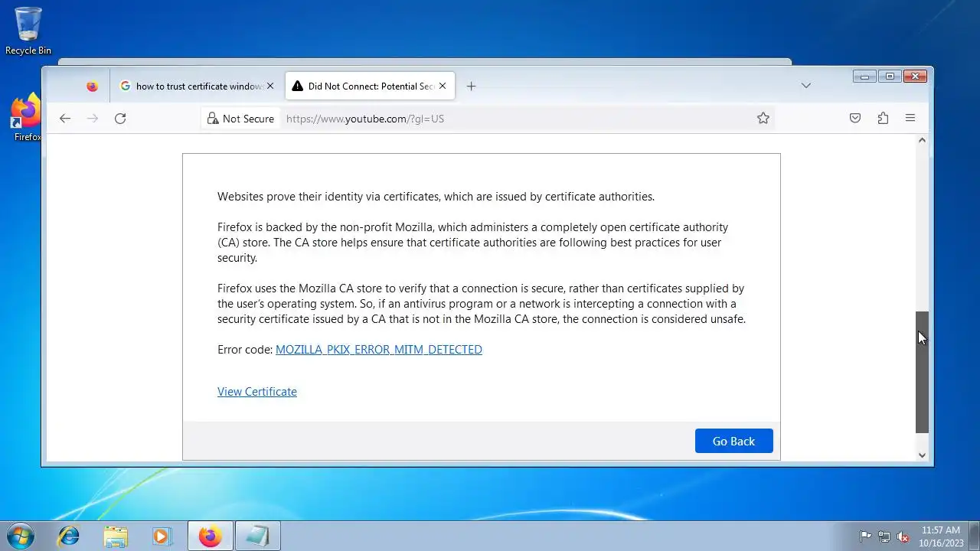Maximize the Firefox window

click(x=890, y=76)
